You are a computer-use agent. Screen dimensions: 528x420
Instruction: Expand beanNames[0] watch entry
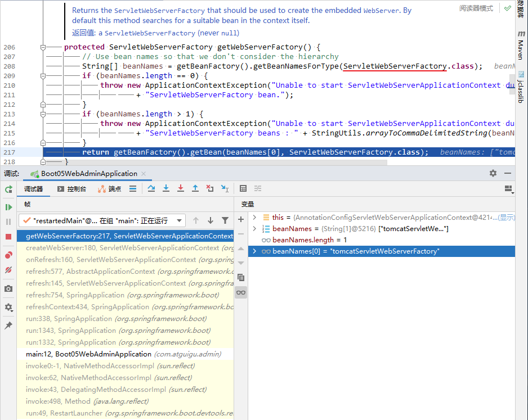254,251
